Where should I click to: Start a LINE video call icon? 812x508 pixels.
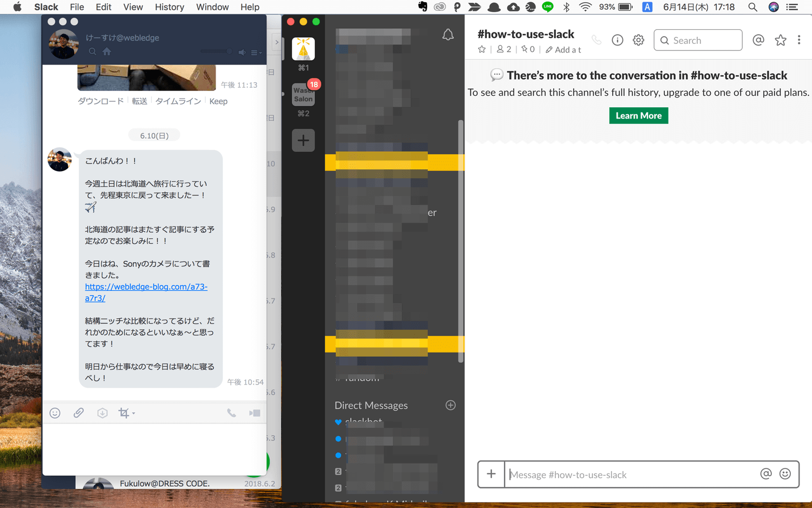pos(254,413)
